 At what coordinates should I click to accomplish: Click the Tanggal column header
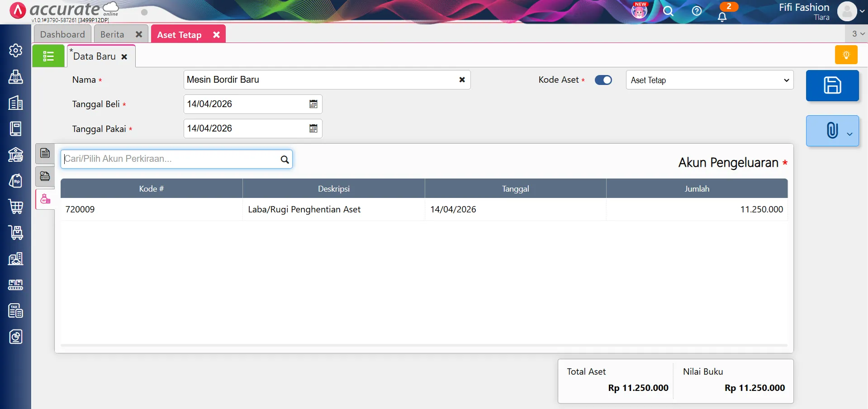(516, 188)
